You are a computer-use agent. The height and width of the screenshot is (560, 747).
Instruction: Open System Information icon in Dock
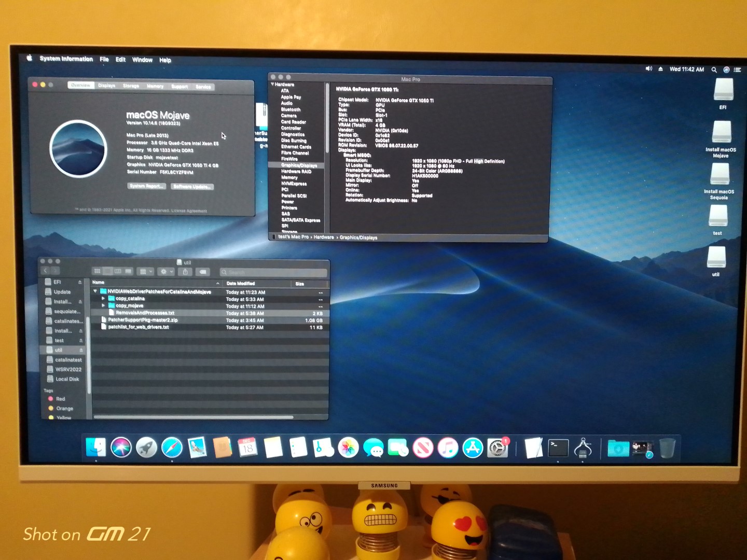pos(583,447)
